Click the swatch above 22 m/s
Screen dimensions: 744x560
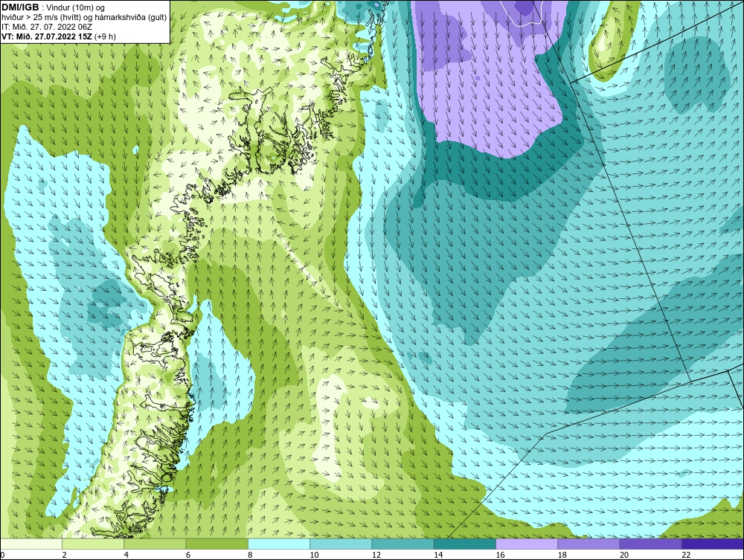click(713, 544)
